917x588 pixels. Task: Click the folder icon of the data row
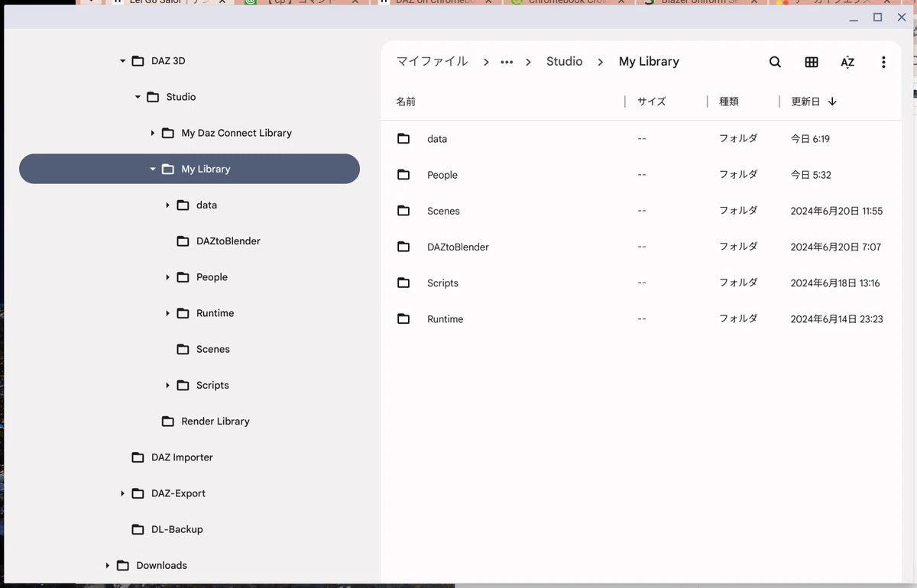coord(403,139)
